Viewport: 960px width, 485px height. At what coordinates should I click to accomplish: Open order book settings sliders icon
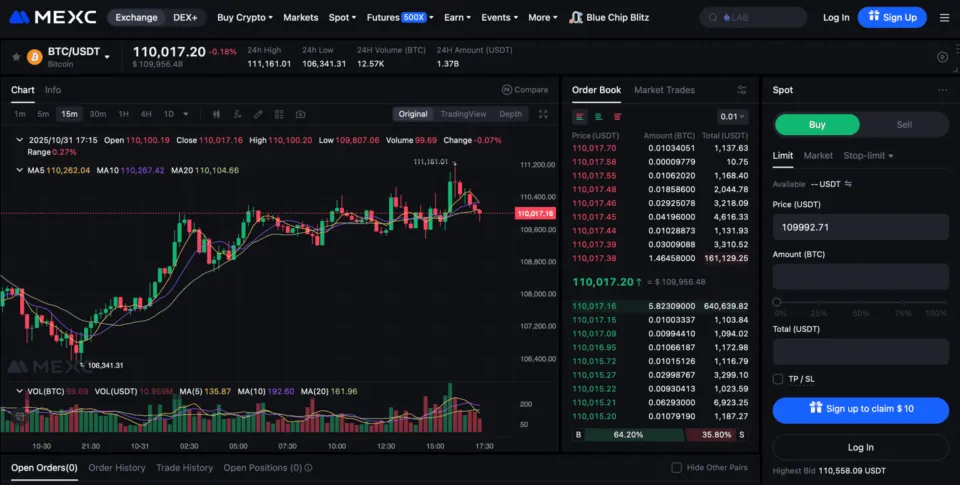tap(742, 90)
